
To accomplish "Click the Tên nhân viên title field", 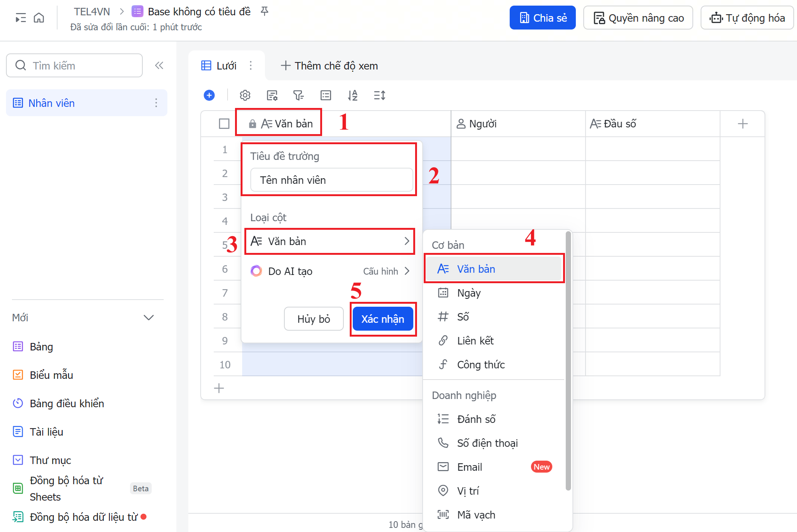I will [x=331, y=180].
